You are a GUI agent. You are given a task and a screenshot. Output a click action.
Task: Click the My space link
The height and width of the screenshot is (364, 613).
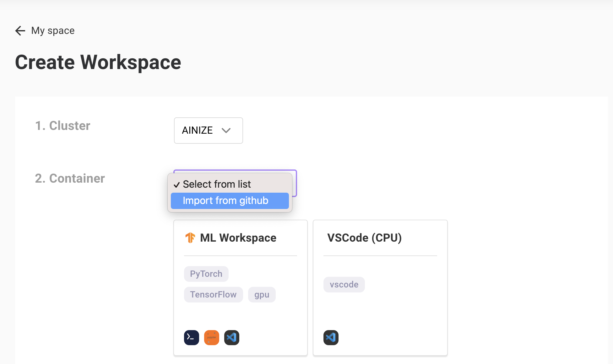click(52, 30)
